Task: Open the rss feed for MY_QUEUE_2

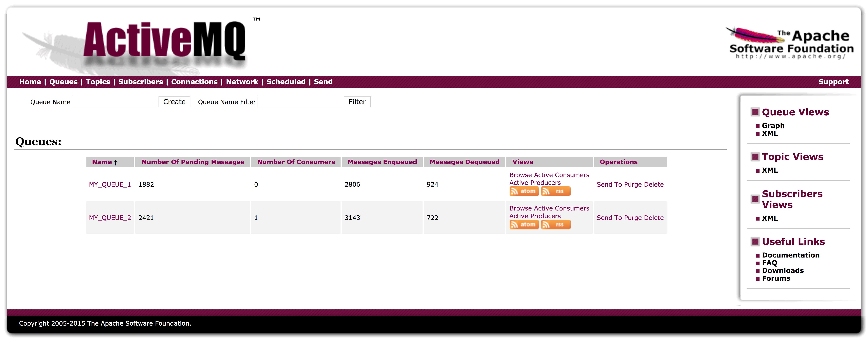Action: pyautogui.click(x=555, y=224)
